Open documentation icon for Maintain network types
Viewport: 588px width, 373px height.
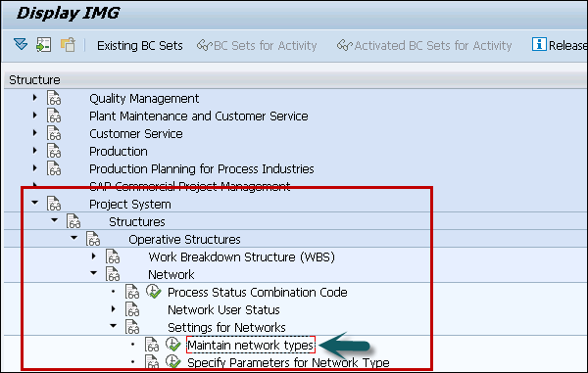(152, 345)
